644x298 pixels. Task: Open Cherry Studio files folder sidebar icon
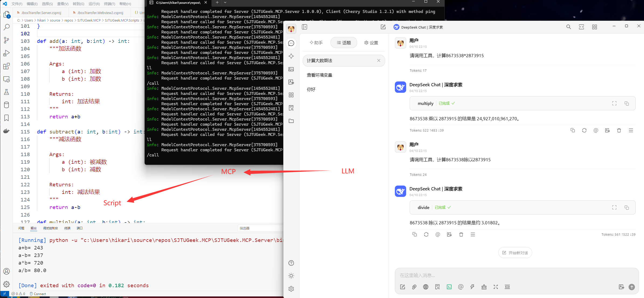(x=291, y=121)
